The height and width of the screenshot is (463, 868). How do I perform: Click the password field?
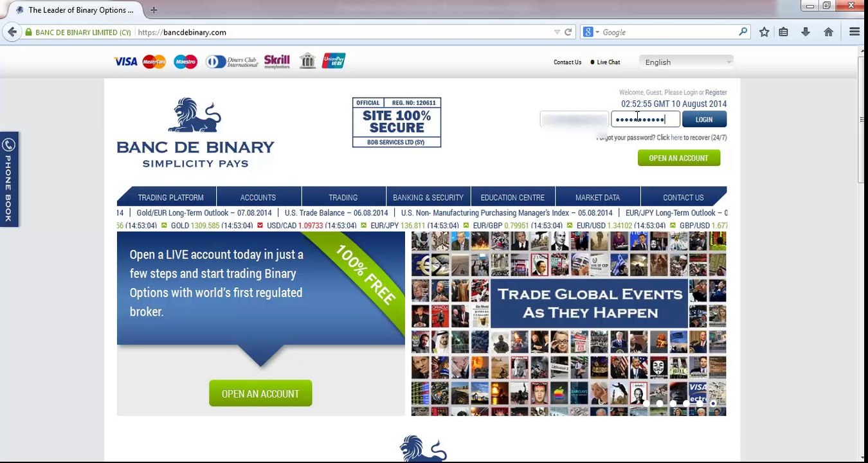tap(646, 120)
